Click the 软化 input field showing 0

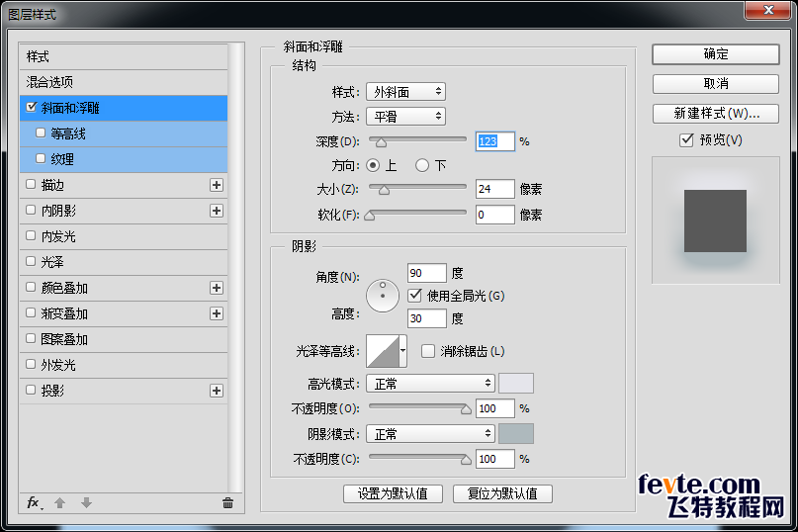coord(495,215)
